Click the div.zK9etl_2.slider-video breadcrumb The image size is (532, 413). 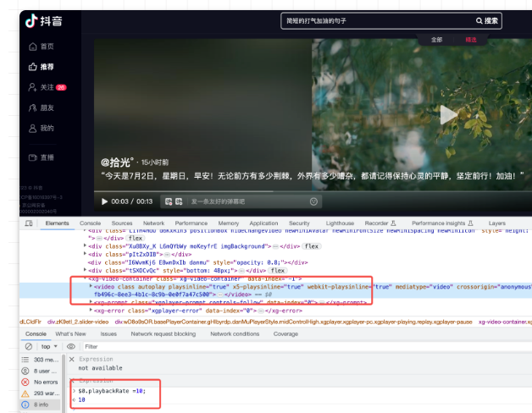click(x=78, y=322)
